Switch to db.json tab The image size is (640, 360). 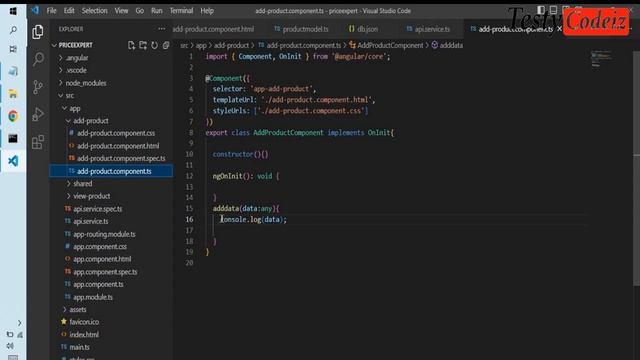coord(363,29)
